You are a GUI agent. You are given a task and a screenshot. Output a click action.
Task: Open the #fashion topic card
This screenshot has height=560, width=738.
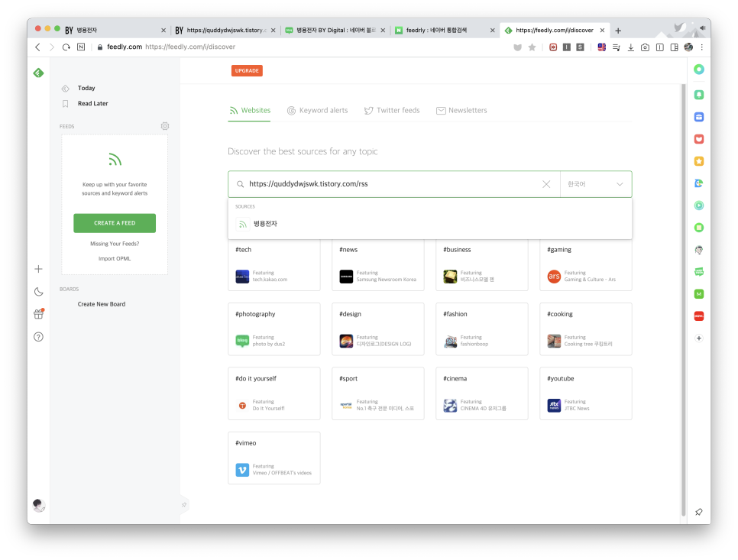[x=482, y=329]
